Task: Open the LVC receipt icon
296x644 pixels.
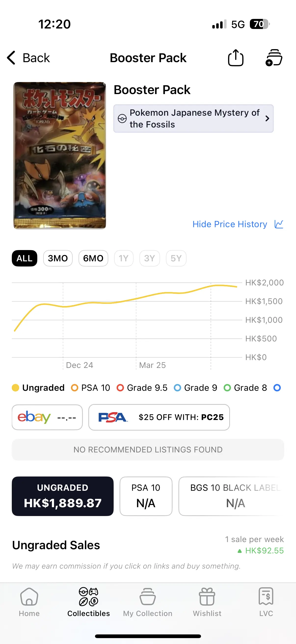Action: (x=266, y=596)
